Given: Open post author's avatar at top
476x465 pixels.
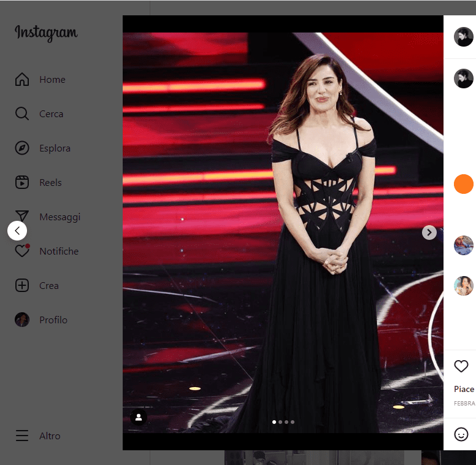Looking at the screenshot, I should pos(464,37).
